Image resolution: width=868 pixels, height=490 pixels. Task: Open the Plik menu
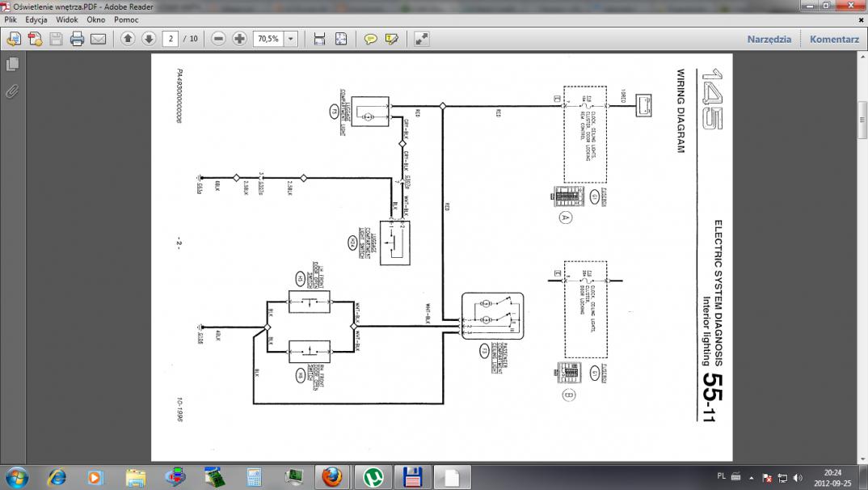[x=11, y=19]
